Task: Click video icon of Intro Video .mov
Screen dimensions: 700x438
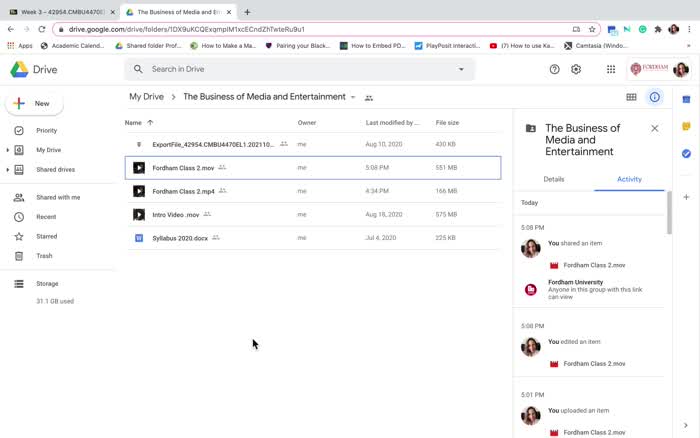Action: [x=139, y=215]
